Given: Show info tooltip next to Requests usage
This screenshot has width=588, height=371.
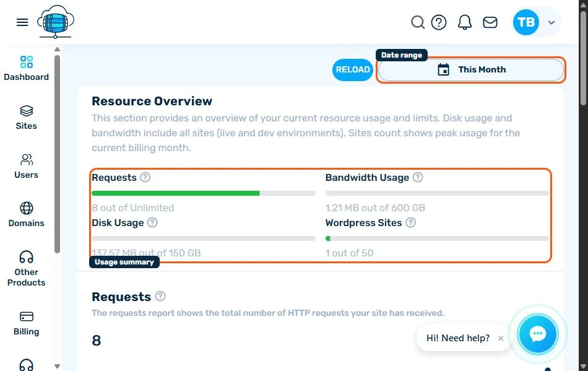Looking at the screenshot, I should tap(145, 177).
